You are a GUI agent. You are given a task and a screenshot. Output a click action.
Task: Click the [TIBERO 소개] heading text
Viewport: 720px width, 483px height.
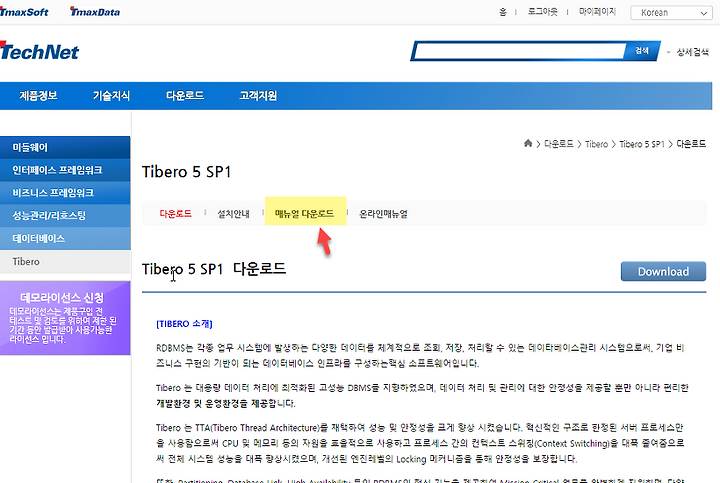tap(184, 324)
